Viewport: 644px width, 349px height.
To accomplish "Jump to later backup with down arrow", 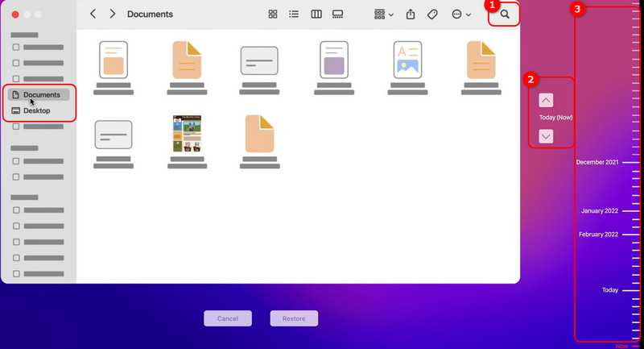I will [546, 136].
